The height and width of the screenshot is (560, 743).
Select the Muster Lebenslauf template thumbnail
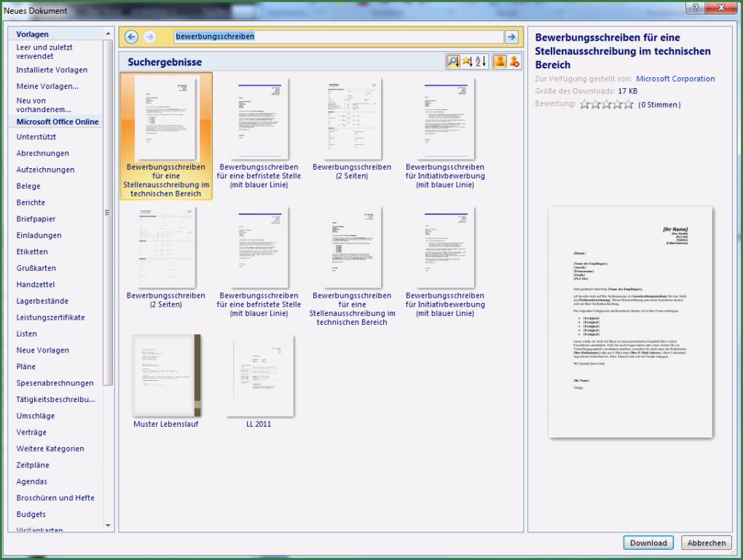pyautogui.click(x=166, y=376)
